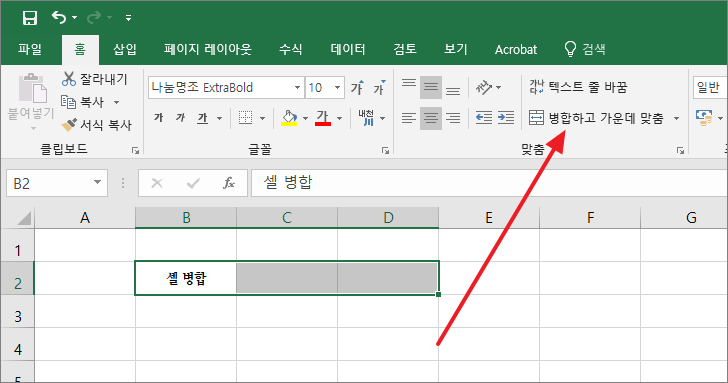
Task: Toggle bold formatting
Action: 159,118
